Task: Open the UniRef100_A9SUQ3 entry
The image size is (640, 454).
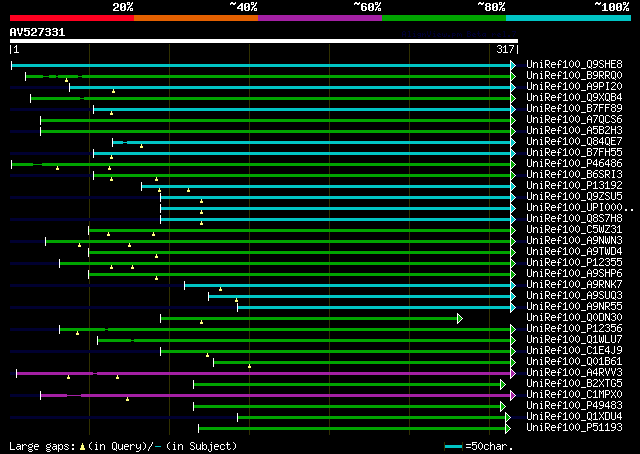Action: coord(574,296)
